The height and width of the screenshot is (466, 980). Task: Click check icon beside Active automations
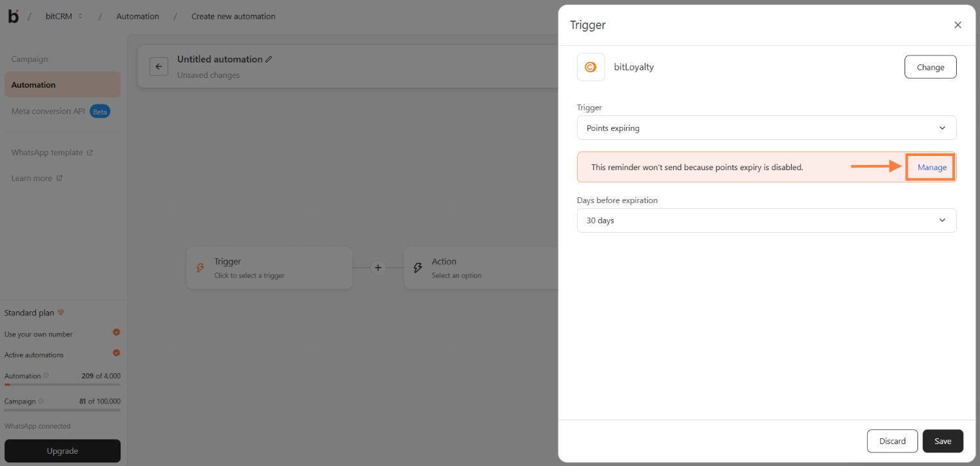117,353
